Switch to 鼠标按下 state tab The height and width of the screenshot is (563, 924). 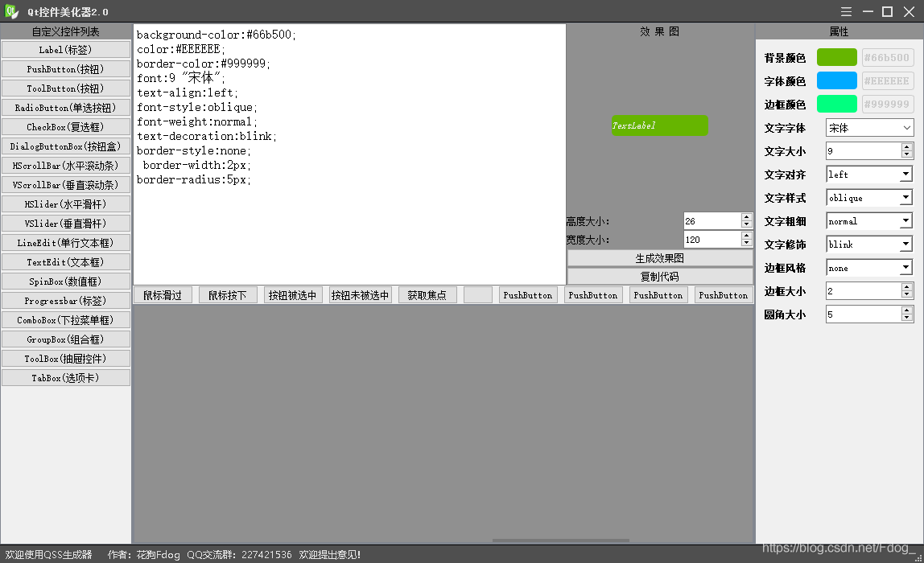tap(228, 295)
